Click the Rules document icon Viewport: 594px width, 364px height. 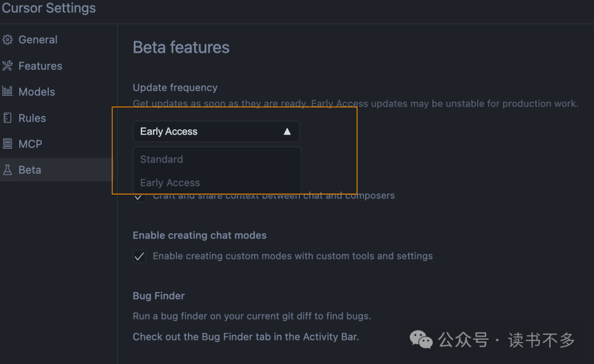8,118
